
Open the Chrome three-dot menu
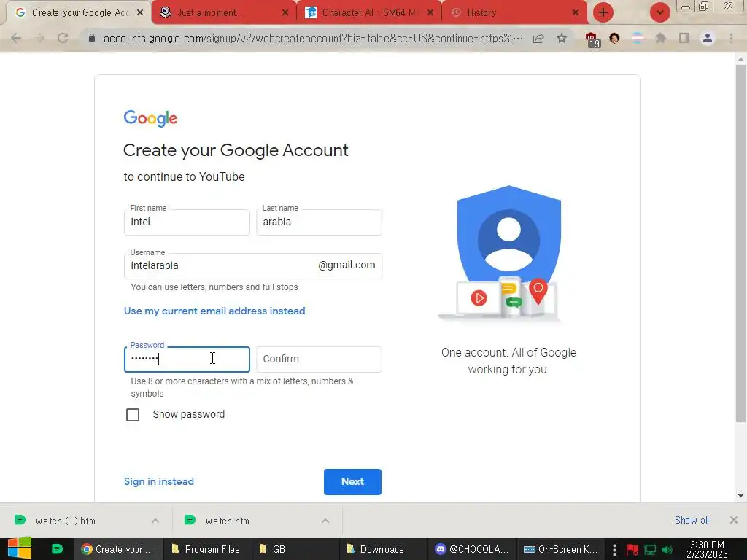pos(731,38)
